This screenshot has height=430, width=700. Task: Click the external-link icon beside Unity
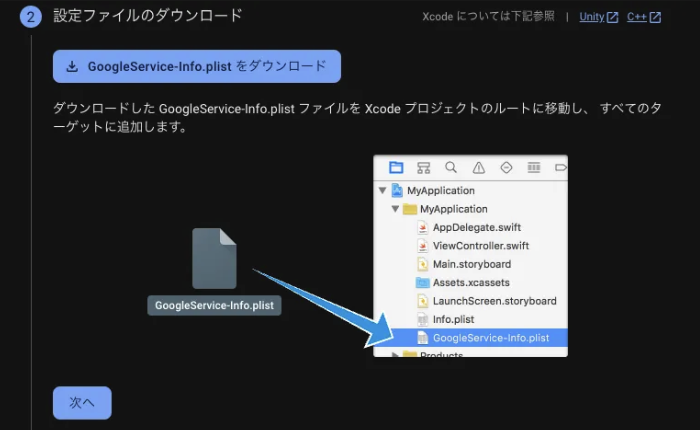pos(612,17)
